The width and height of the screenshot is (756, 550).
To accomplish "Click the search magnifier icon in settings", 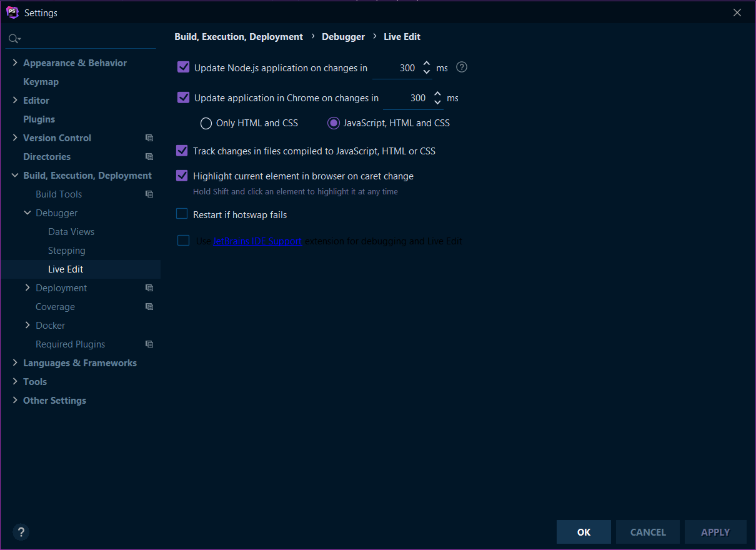I will click(x=14, y=39).
